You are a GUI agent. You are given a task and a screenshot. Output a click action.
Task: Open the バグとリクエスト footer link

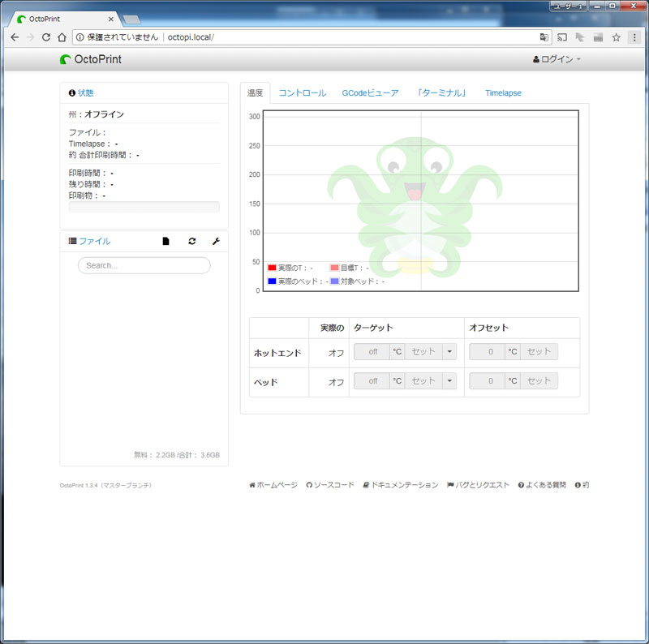[x=478, y=485]
